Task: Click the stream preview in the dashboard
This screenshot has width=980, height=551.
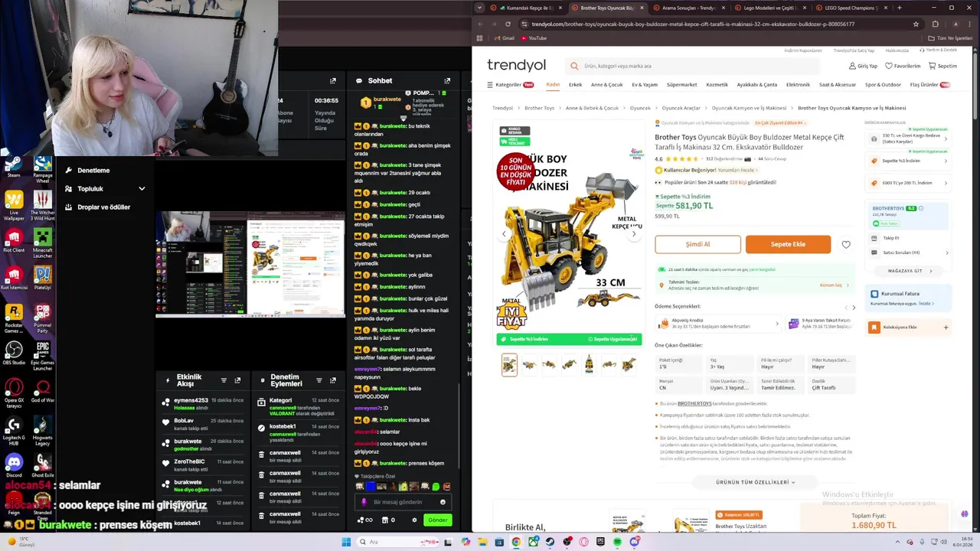Action: [x=250, y=264]
